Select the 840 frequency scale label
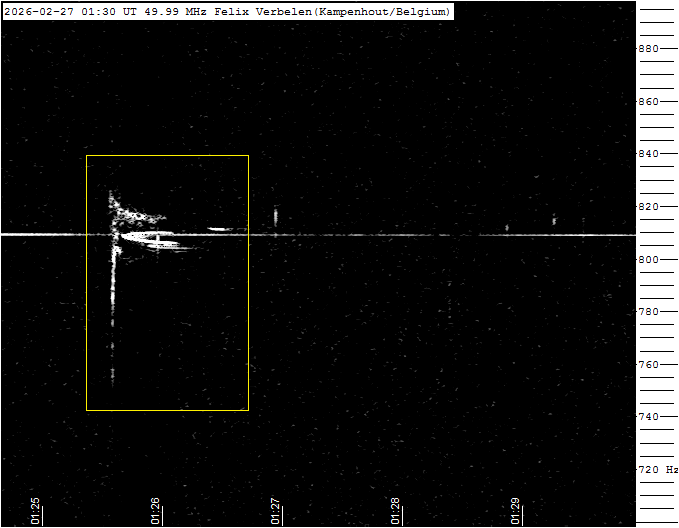 [649, 154]
